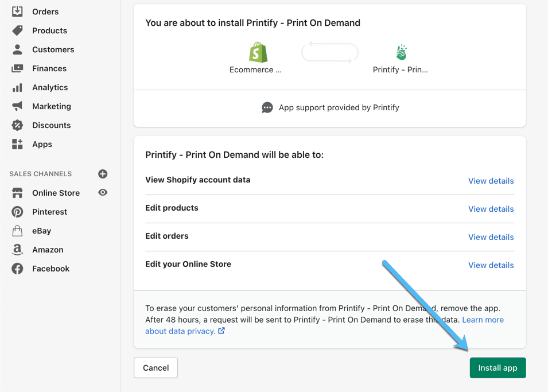Expand View details for Edit products
548x392 pixels.
491,209
